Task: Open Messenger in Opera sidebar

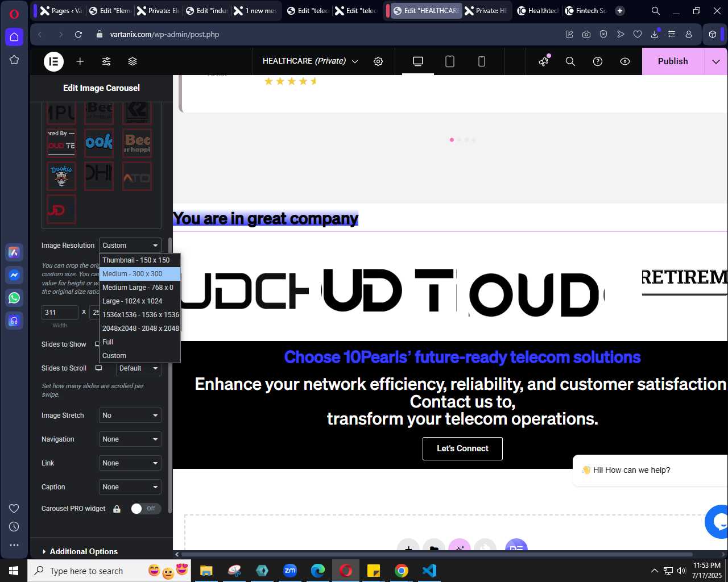Action: (x=14, y=275)
